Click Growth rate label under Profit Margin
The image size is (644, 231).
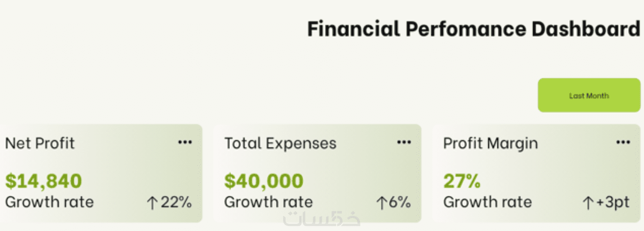pyautogui.click(x=487, y=202)
